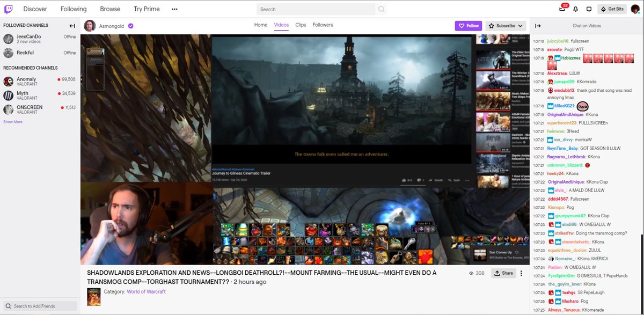This screenshot has width=644, height=315.
Task: Go to Discover page
Action: [x=35, y=9]
